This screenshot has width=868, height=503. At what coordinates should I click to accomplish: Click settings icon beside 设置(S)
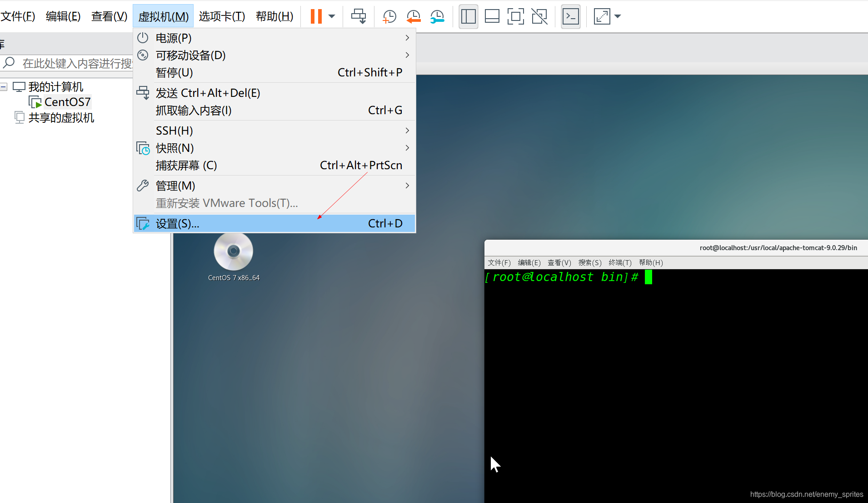143,223
